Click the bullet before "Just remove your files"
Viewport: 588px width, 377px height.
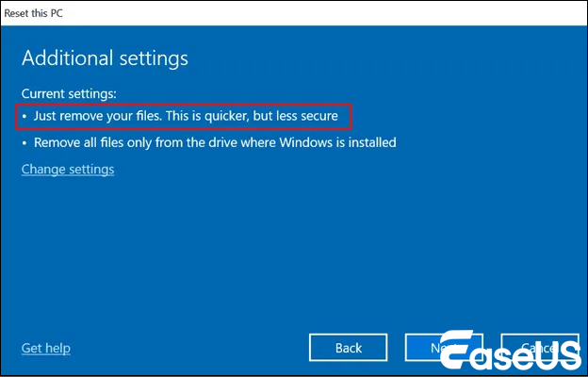[x=25, y=117]
